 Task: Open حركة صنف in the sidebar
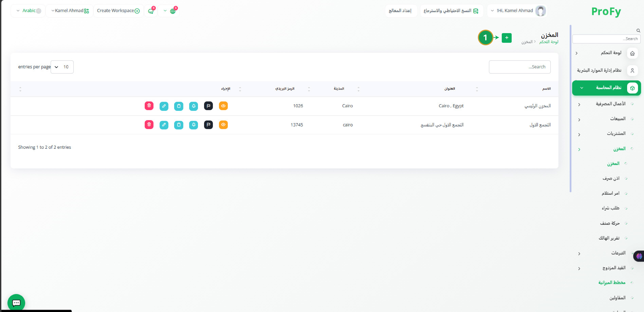(610, 223)
